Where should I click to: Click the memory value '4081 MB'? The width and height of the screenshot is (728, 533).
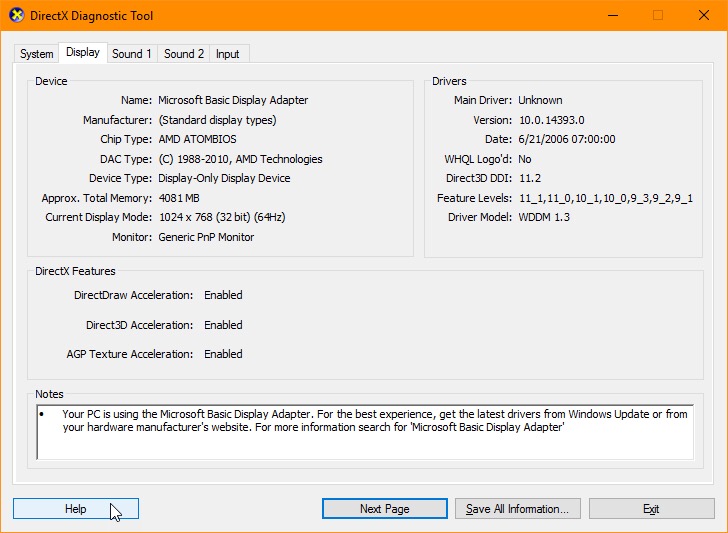(179, 198)
